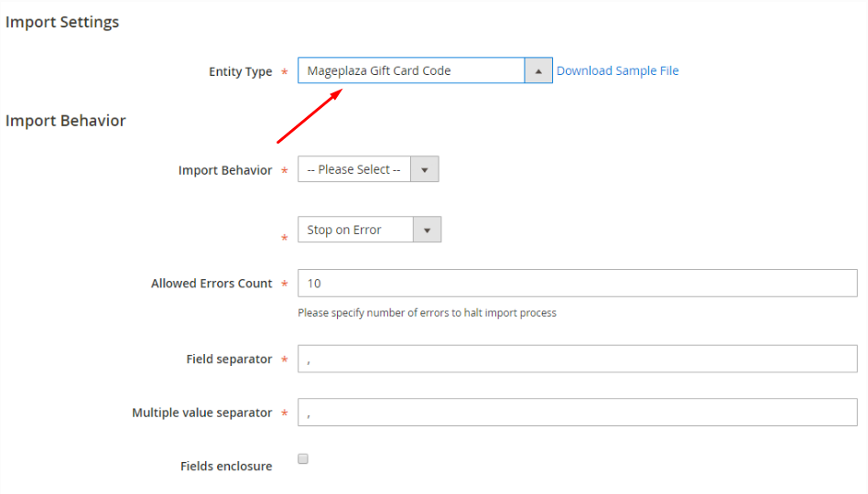Download the sample file via link
The height and width of the screenshot is (494, 868).
pos(617,70)
